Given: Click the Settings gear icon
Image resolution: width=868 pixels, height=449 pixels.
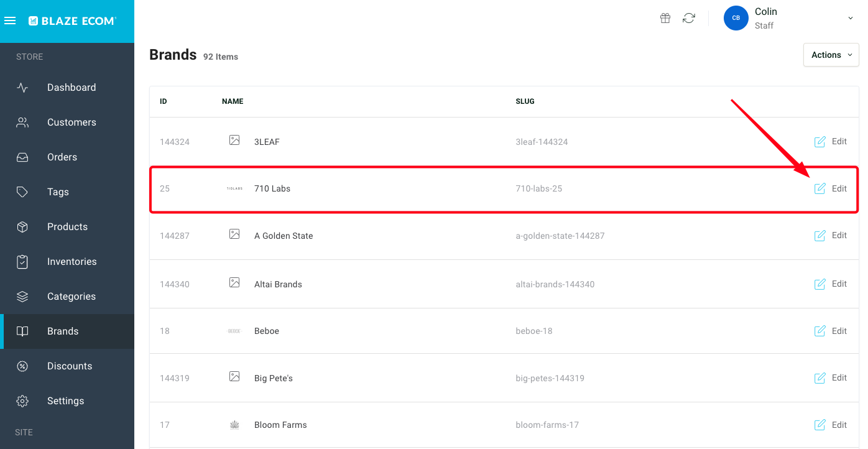Looking at the screenshot, I should click(22, 401).
